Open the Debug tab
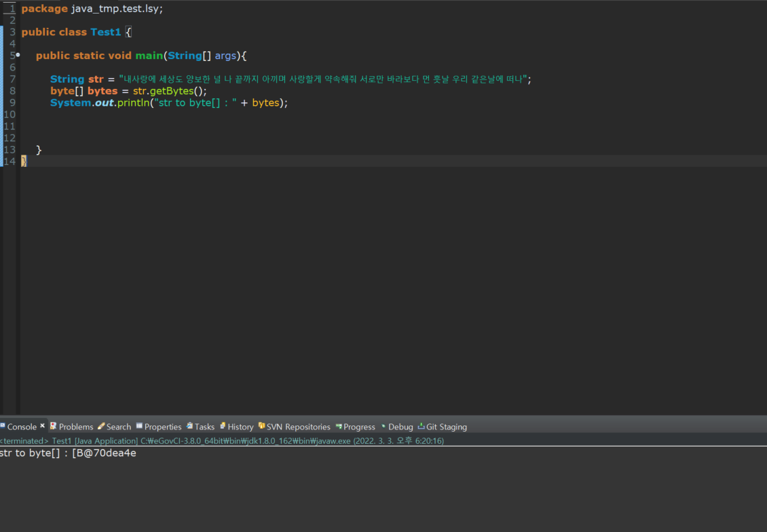The width and height of the screenshot is (767, 532). point(396,426)
